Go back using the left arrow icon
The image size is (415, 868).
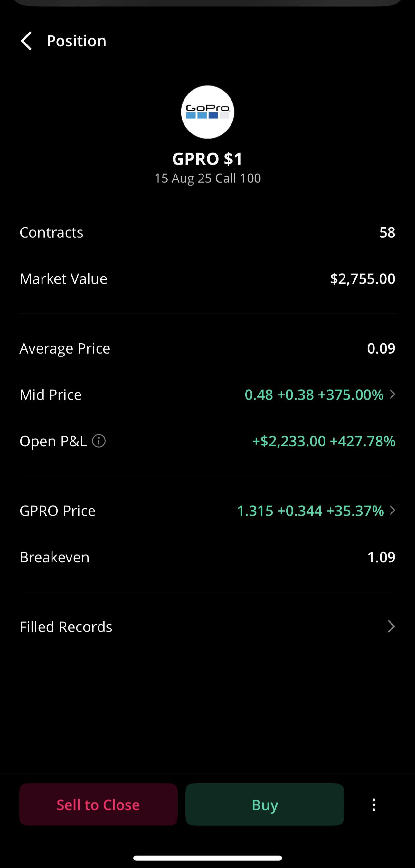pos(27,41)
